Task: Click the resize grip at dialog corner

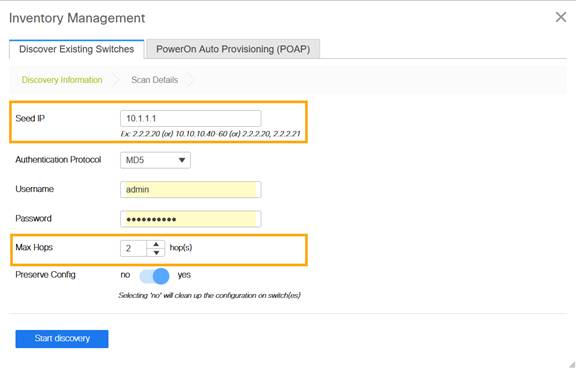Action: (571, 364)
